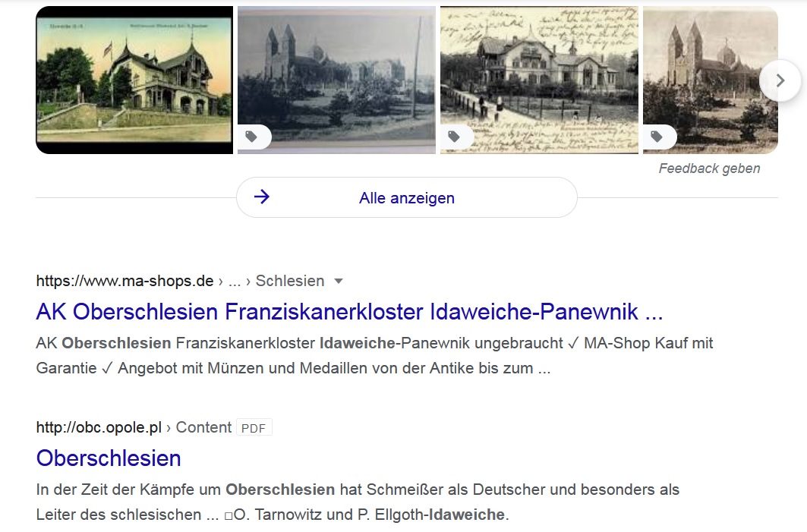807x532 pixels.
Task: Click the next arrow on the image carousel
Action: (780, 80)
